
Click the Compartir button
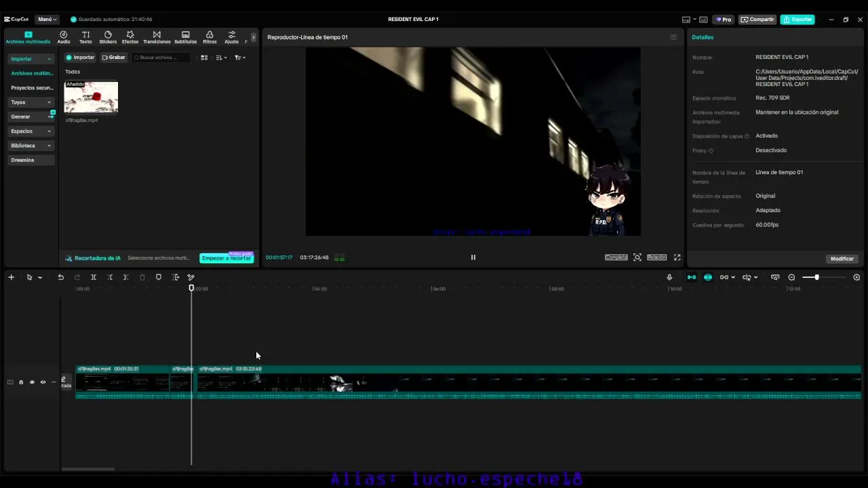point(757,20)
